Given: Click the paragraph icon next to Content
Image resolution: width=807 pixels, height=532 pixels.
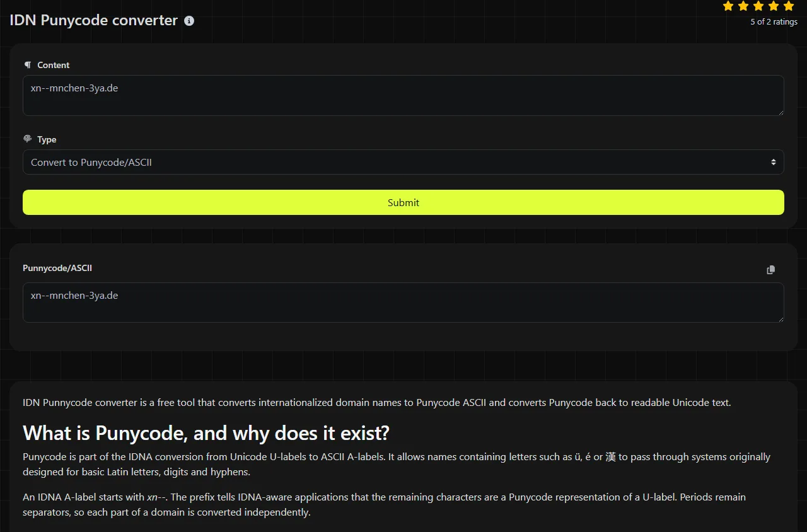Looking at the screenshot, I should pyautogui.click(x=27, y=65).
